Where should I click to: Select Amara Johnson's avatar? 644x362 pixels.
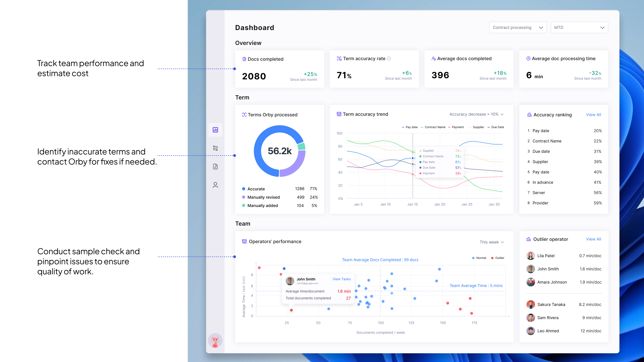530,282
